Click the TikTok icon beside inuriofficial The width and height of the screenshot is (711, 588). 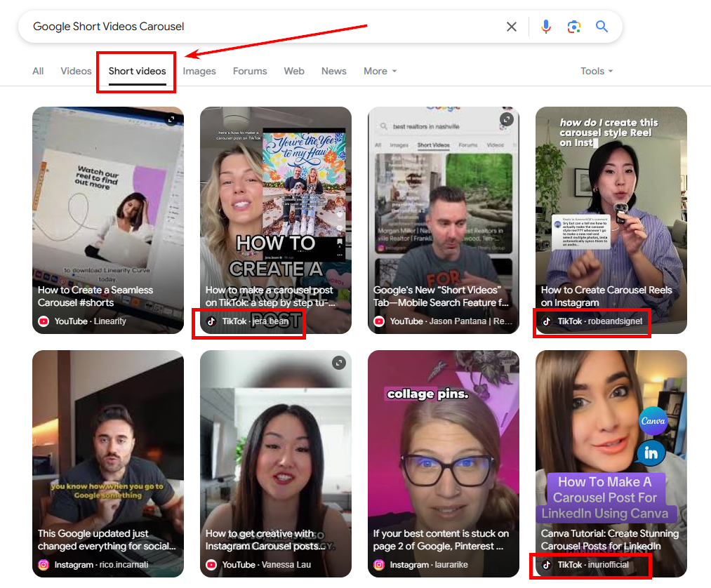click(547, 565)
